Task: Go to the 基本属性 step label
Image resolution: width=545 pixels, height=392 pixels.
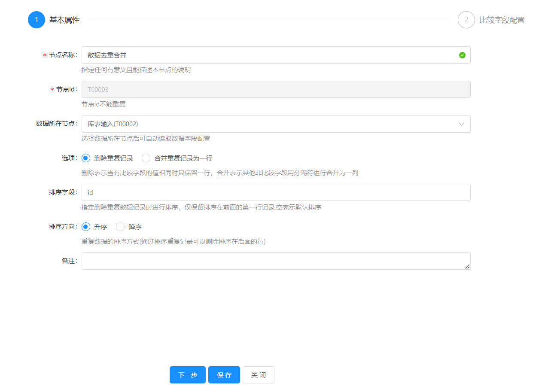Action: tap(64, 20)
